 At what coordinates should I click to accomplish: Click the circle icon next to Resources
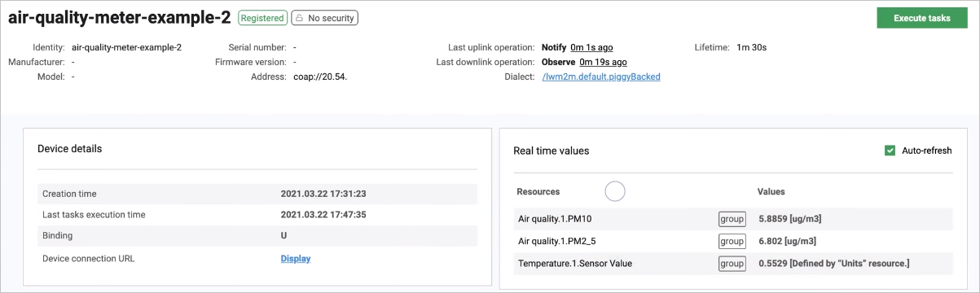click(615, 191)
